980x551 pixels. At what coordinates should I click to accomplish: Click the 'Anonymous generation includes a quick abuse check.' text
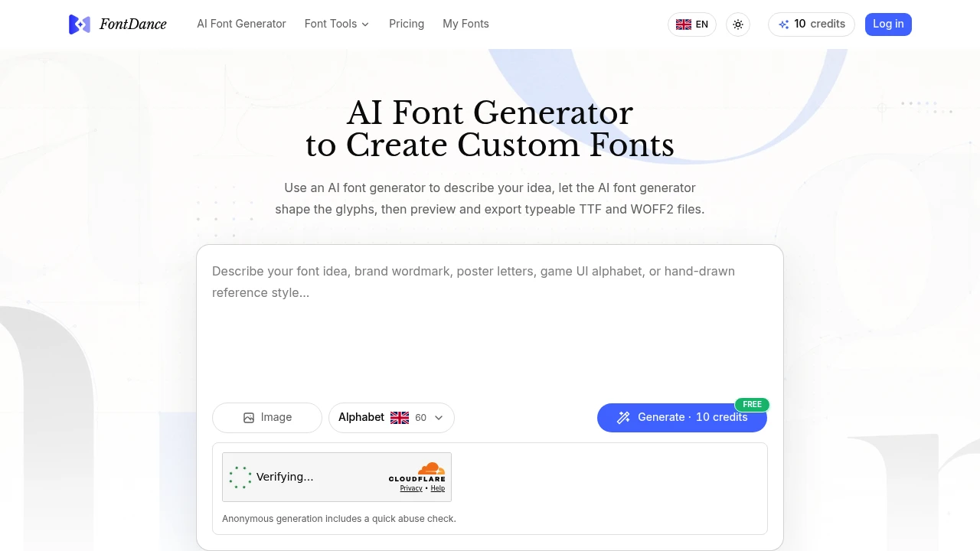(x=339, y=519)
